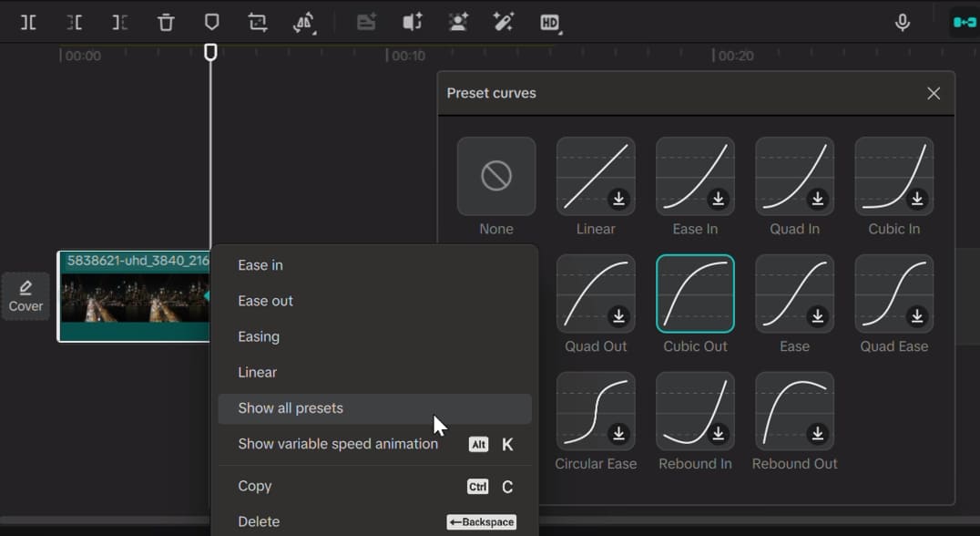
Task: Close the Preset curves panel
Action: [x=934, y=93]
